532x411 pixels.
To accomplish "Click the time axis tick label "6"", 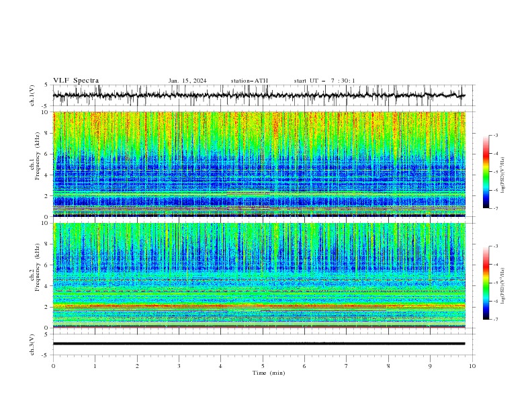I will pos(304,366).
